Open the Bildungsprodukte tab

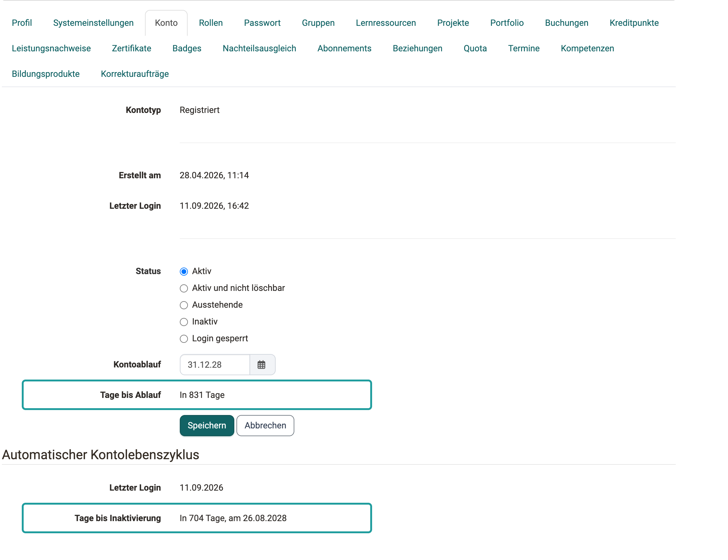[46, 74]
